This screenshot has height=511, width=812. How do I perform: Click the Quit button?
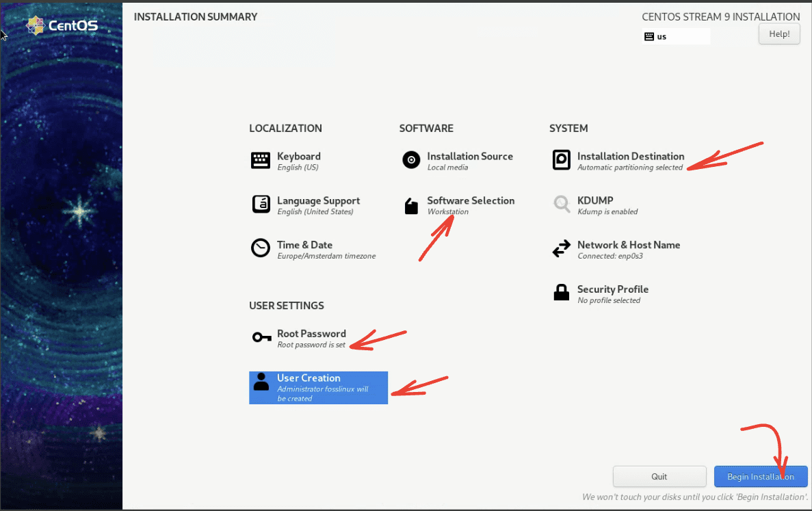[659, 476]
